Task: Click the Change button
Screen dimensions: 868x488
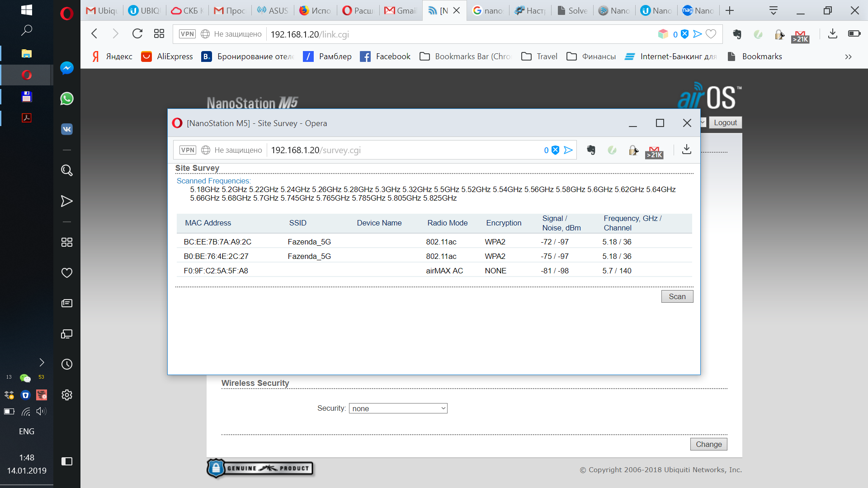Action: 709,444
